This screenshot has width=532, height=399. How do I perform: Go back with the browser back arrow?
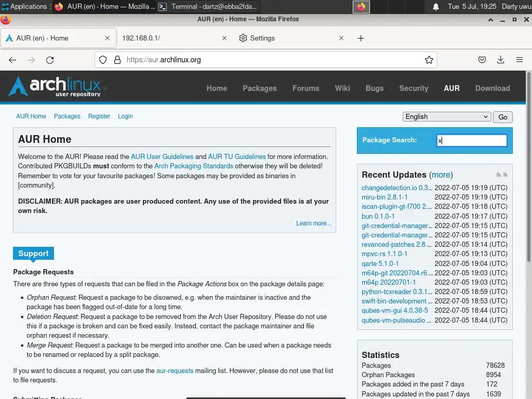click(x=12, y=60)
